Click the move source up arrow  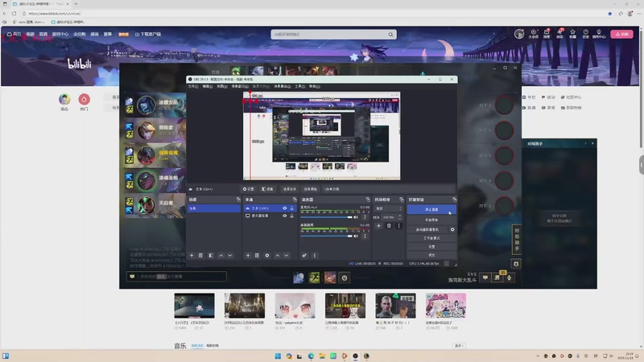[x=277, y=255]
